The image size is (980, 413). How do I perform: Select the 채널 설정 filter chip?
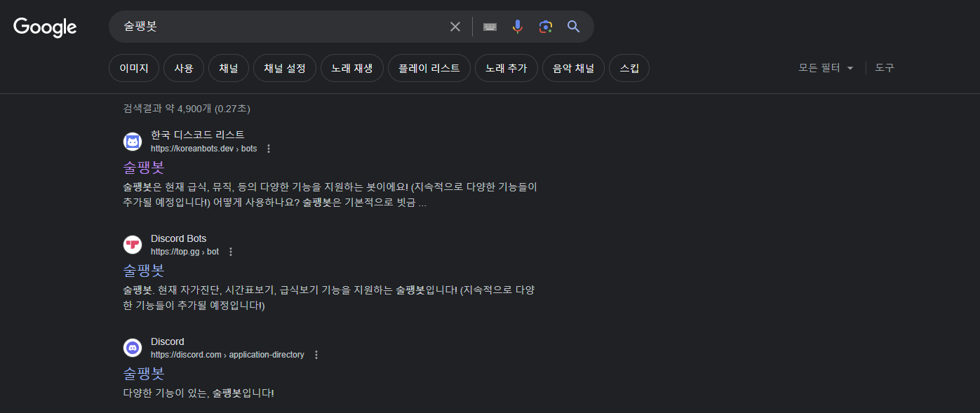pyautogui.click(x=285, y=68)
